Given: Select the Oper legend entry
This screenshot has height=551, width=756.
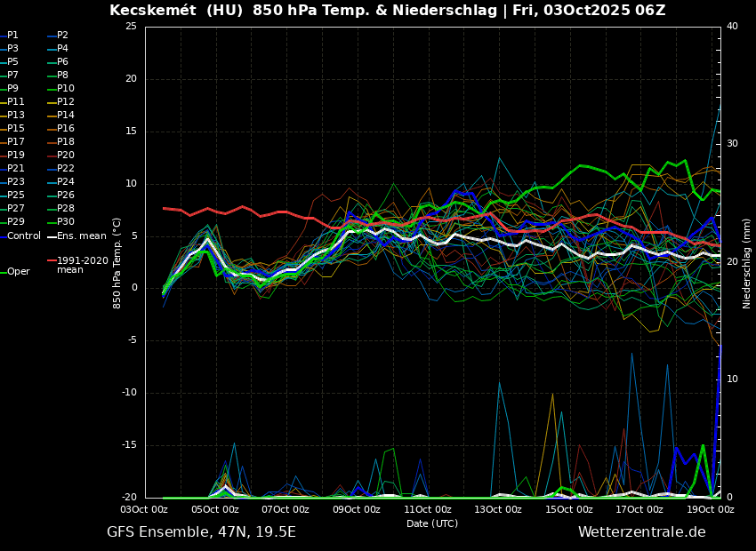Looking at the screenshot, I should pyautogui.click(x=18, y=272).
